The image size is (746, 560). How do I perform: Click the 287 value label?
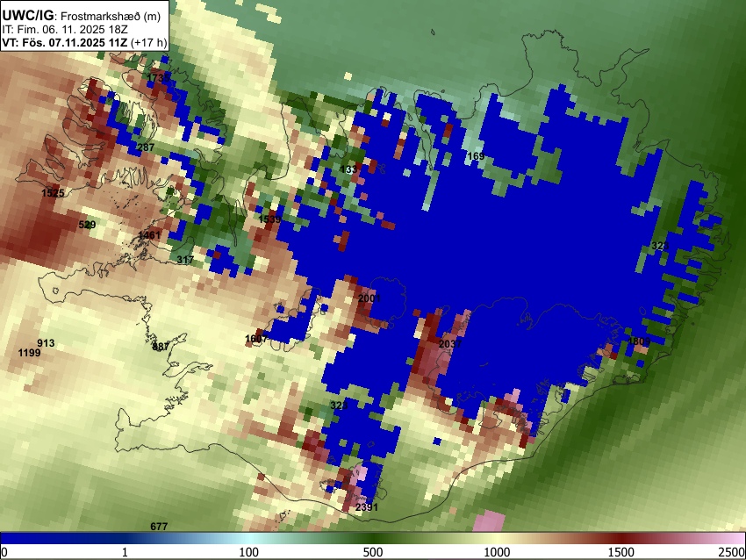coord(146,147)
